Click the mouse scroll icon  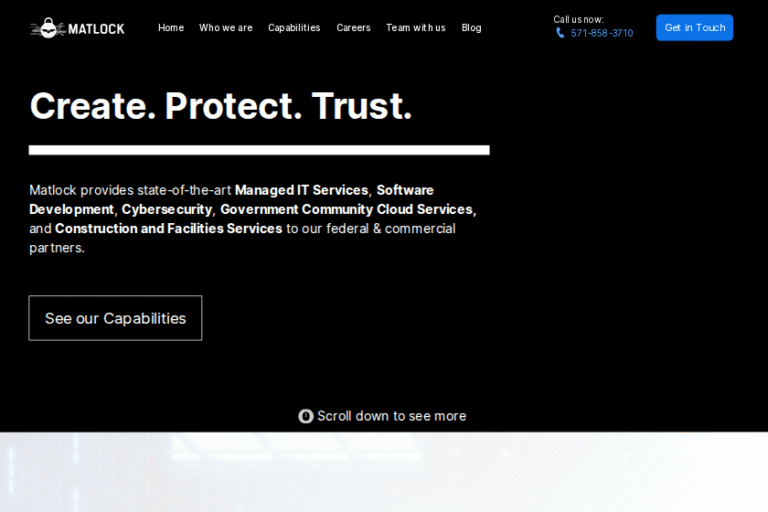point(306,416)
